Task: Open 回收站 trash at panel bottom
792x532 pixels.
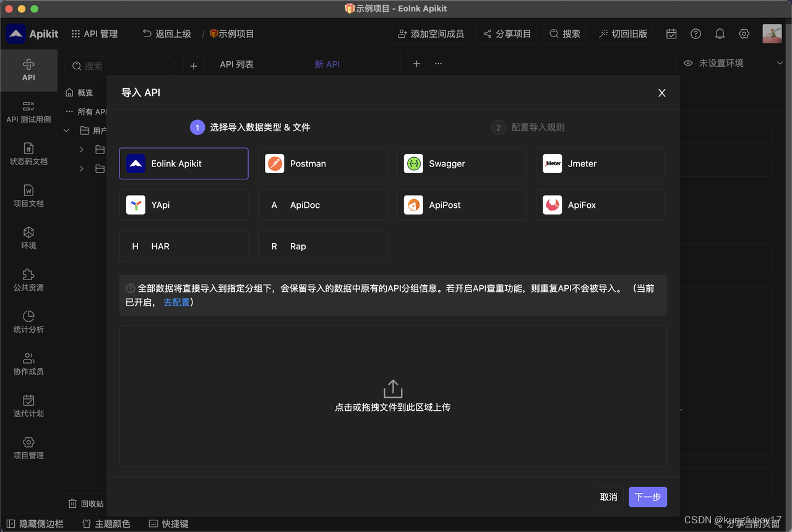Action: click(x=86, y=504)
